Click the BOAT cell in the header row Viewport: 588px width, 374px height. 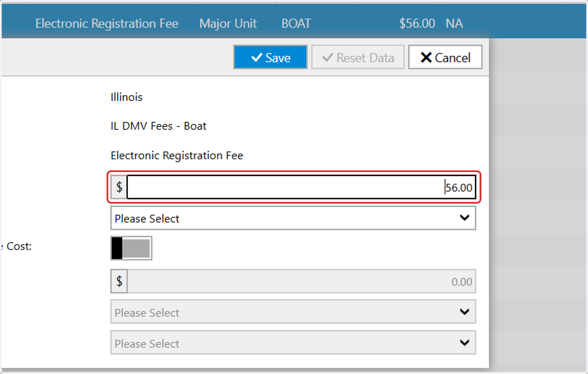pos(296,24)
